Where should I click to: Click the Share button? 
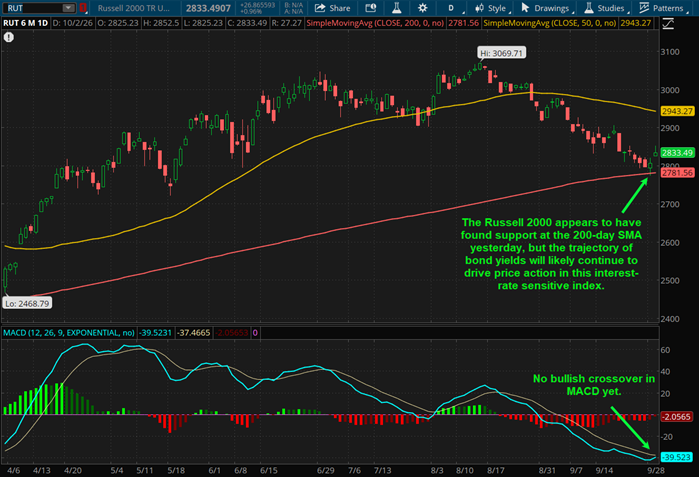333,8
